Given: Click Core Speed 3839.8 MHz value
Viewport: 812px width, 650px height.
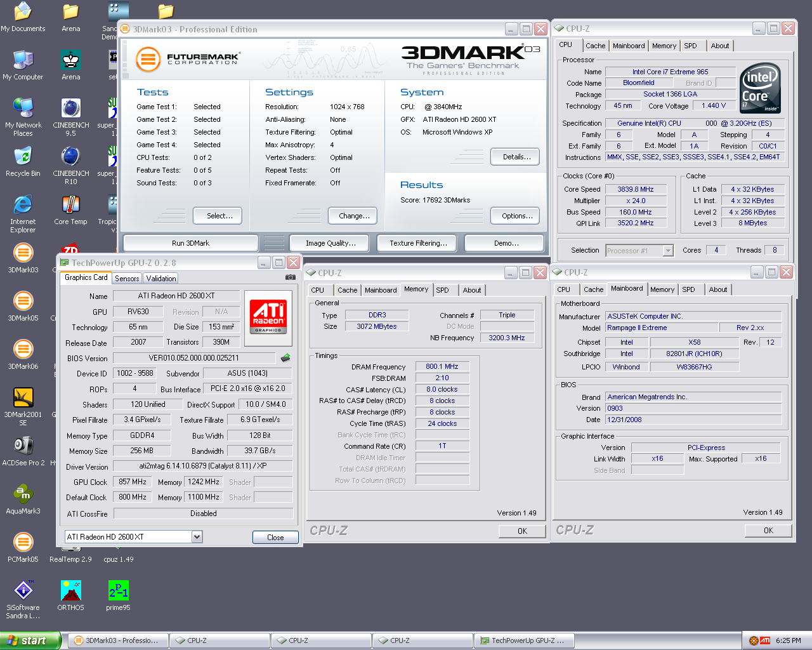Looking at the screenshot, I should (636, 189).
